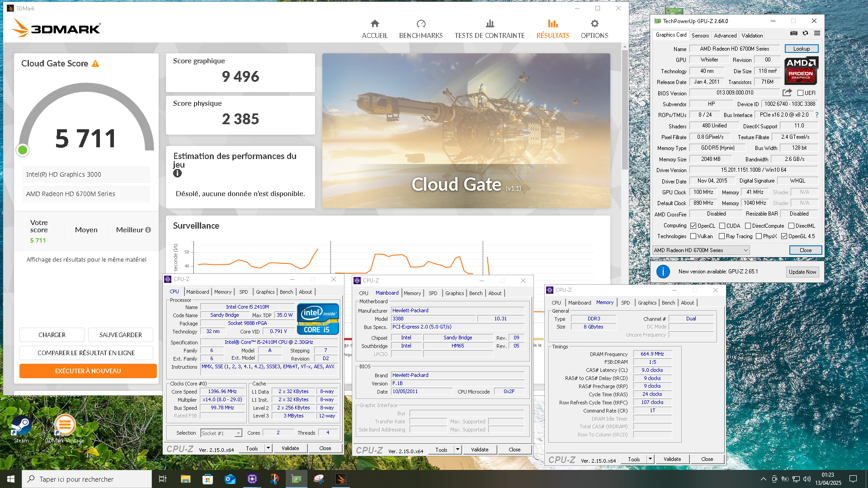Open the Résultats bars icon
Viewport: 868px width, 488px height.
(553, 23)
